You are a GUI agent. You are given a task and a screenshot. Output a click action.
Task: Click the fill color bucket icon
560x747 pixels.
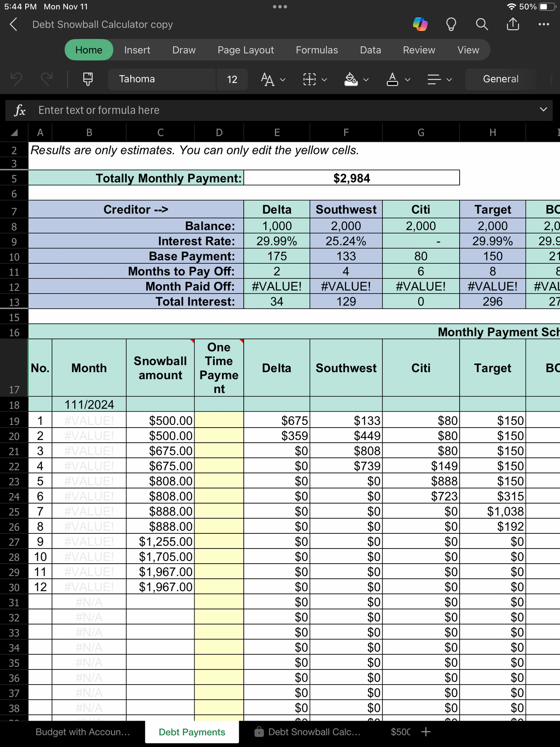click(351, 79)
